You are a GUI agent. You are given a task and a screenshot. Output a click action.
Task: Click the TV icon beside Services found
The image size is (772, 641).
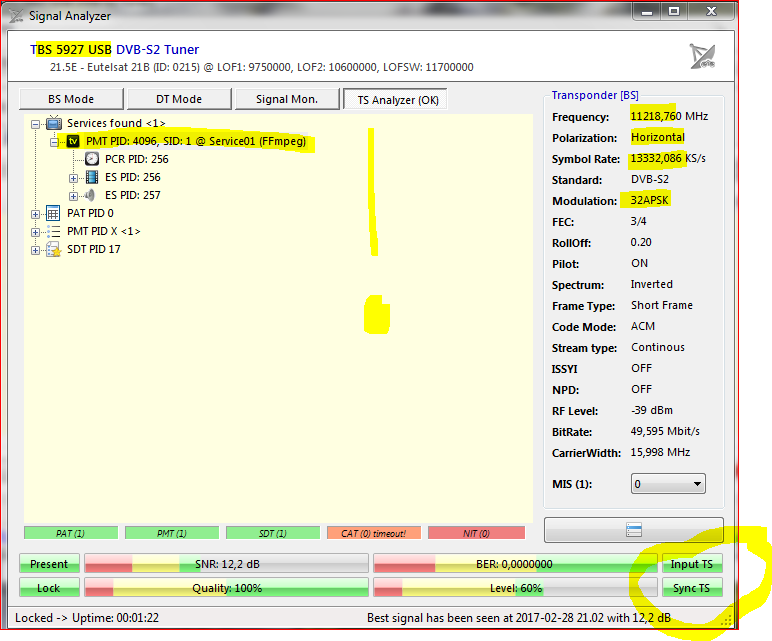pos(54,123)
